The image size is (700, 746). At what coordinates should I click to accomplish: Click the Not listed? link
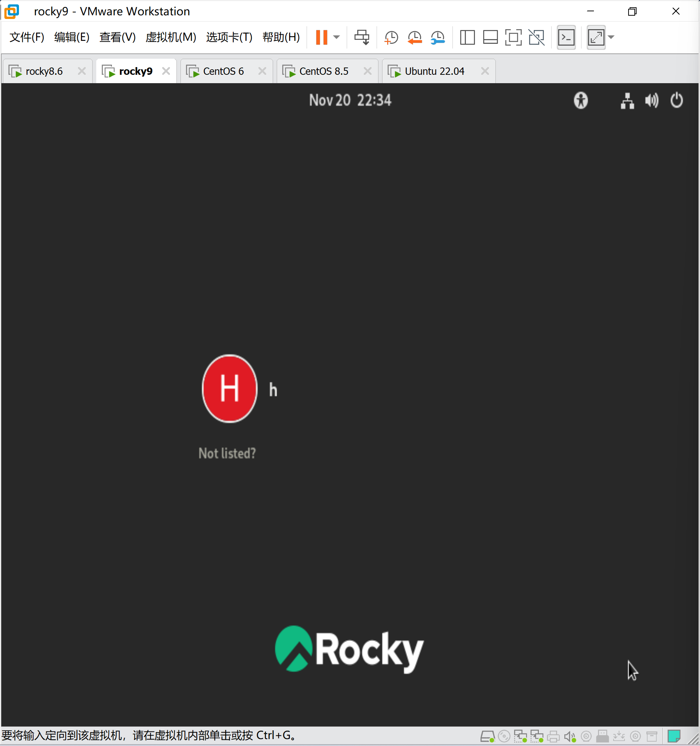tap(227, 453)
